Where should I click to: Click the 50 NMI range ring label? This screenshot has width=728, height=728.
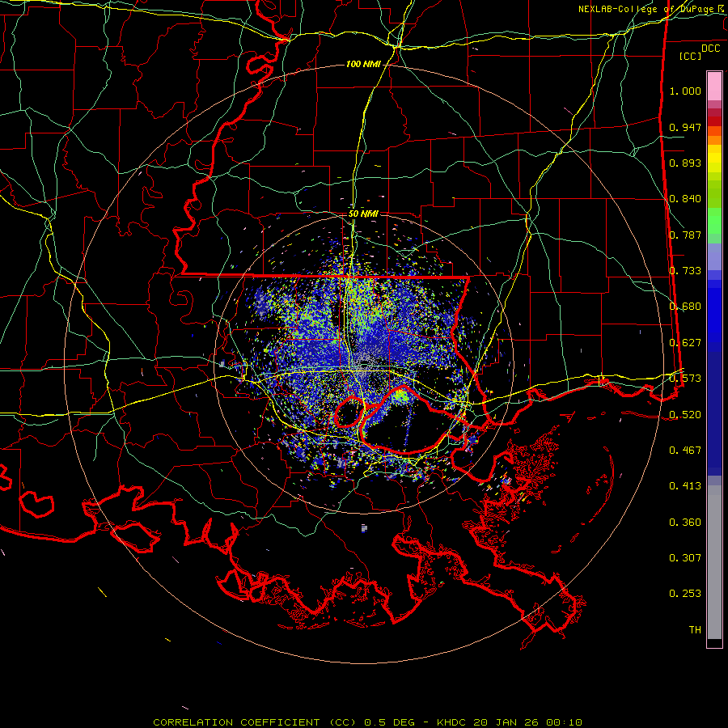[x=363, y=214]
